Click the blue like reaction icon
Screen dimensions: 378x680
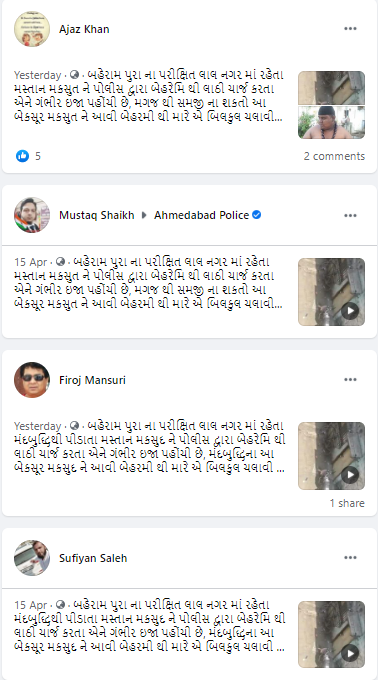tap(23, 156)
